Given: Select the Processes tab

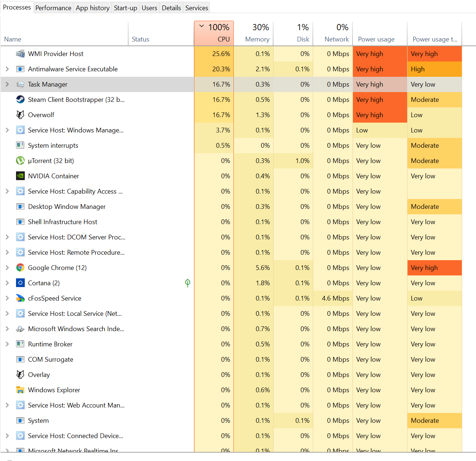Looking at the screenshot, I should [17, 7].
